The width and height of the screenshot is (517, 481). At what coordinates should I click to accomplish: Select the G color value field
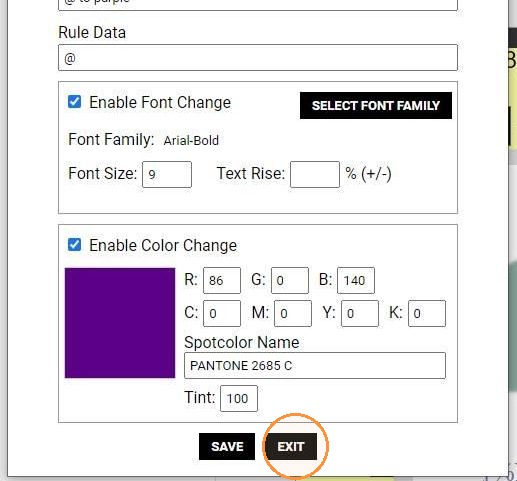click(x=290, y=280)
